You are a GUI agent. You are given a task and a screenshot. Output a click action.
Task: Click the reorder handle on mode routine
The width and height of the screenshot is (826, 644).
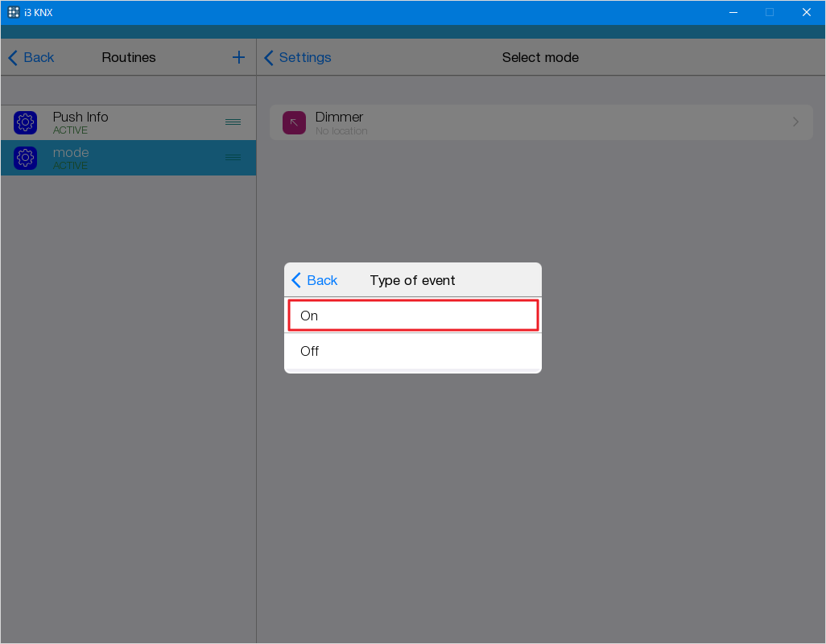(233, 158)
